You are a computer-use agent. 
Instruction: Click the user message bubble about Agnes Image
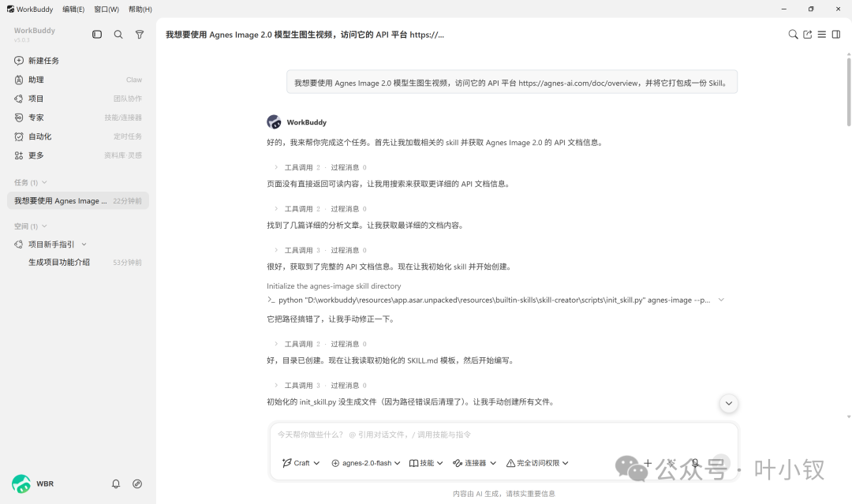(512, 83)
